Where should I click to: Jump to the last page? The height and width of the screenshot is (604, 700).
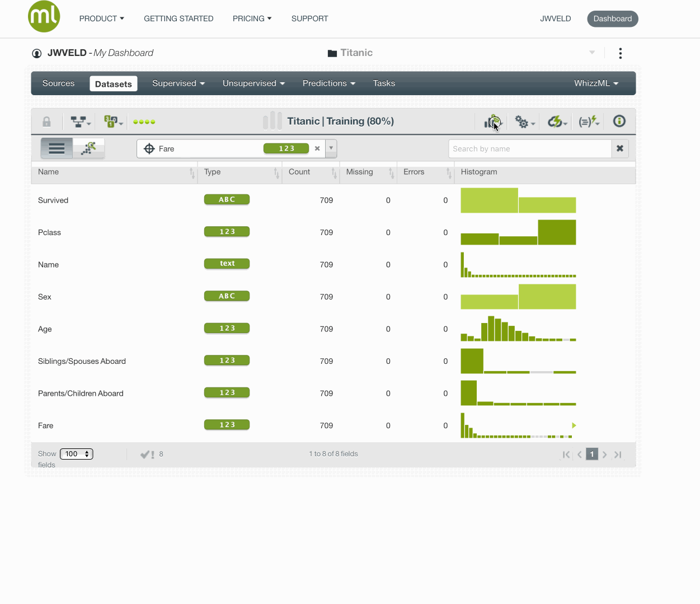618,455
